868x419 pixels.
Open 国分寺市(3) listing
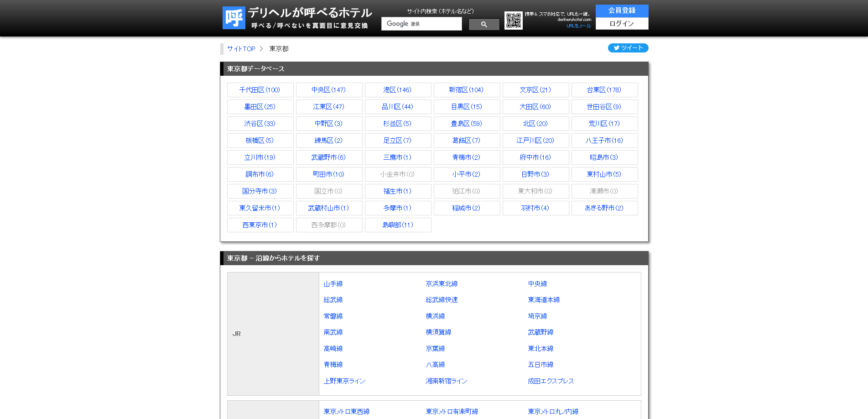pos(260,191)
